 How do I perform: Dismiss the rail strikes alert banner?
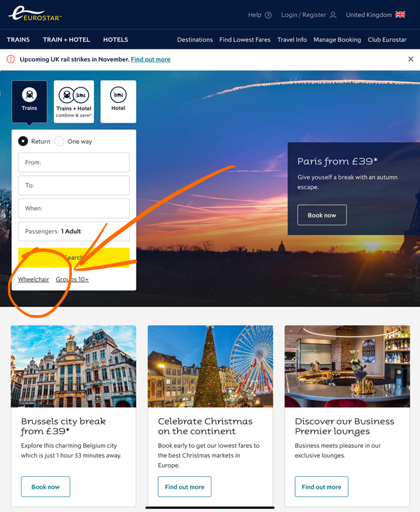(x=411, y=59)
